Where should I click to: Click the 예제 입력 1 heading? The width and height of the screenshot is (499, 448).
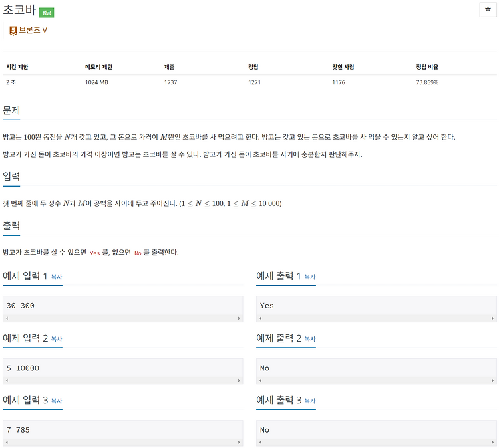coord(25,276)
